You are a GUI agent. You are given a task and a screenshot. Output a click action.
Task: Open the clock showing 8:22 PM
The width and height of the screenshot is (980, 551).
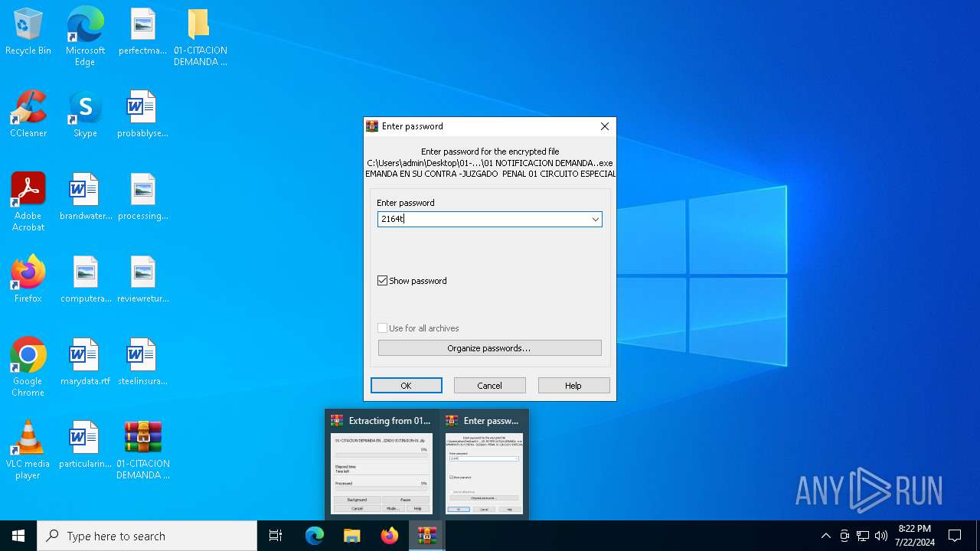[915, 536]
